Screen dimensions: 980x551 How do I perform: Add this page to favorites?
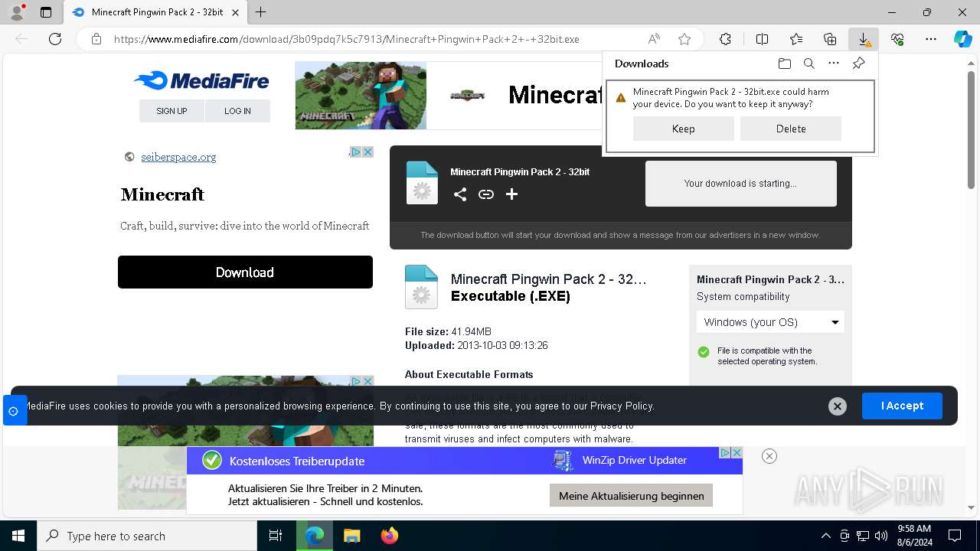(x=684, y=39)
